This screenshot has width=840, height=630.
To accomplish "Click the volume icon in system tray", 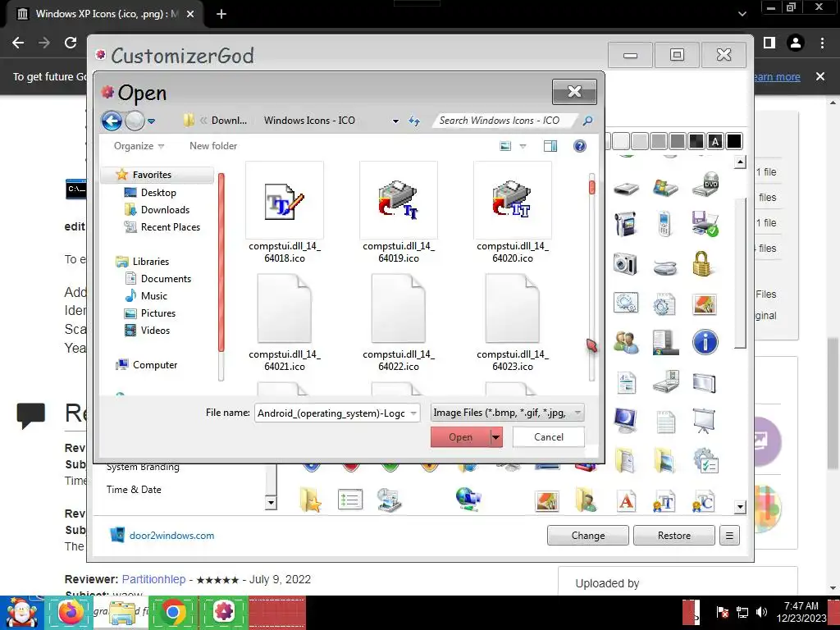I will (761, 612).
